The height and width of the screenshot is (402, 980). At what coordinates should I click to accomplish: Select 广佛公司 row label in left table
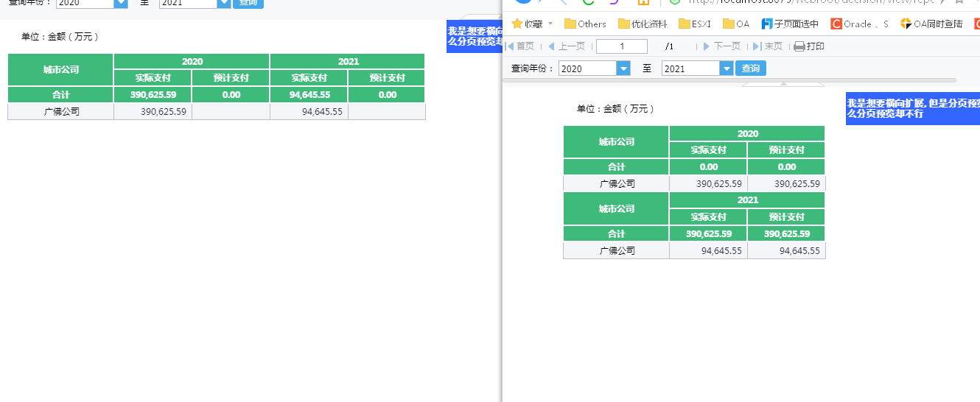(x=60, y=112)
